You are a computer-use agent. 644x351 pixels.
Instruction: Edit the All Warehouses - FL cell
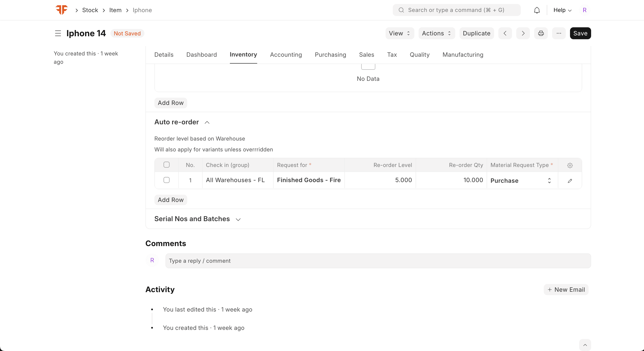(238, 180)
